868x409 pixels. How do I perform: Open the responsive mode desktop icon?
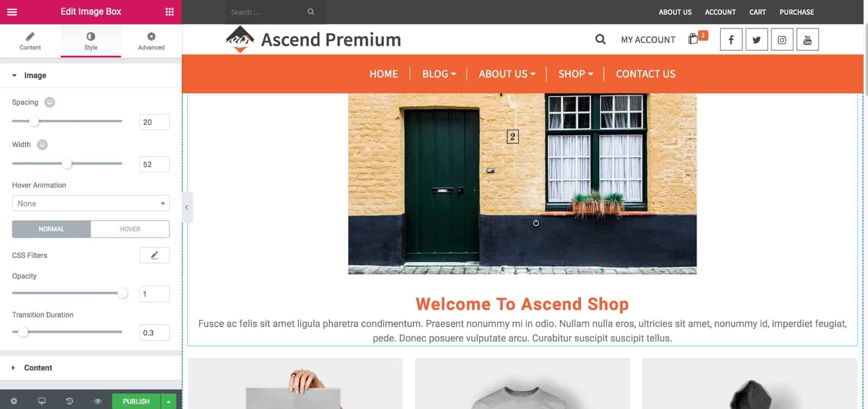click(42, 401)
